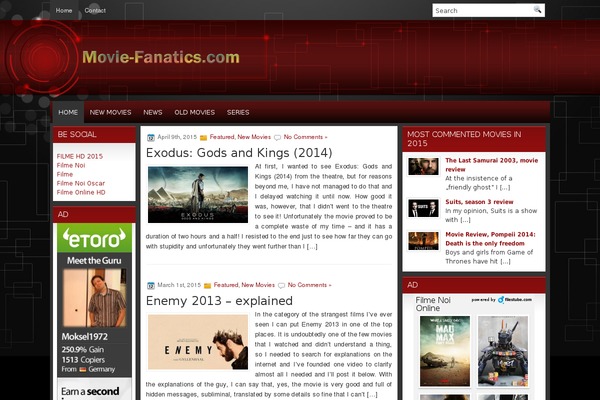This screenshot has width=600, height=400.
Task: Open NEW MOVIES navigation tab
Action: [110, 112]
